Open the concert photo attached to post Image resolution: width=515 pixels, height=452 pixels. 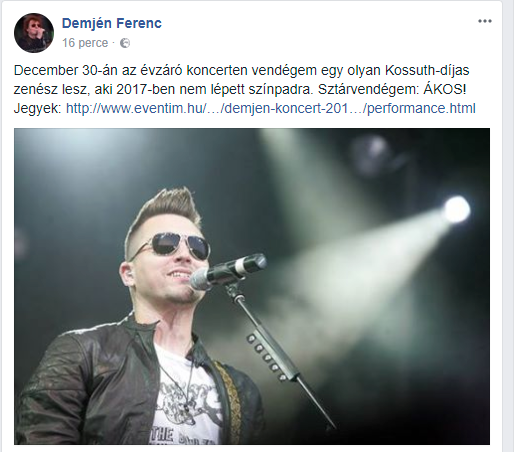pos(252,286)
